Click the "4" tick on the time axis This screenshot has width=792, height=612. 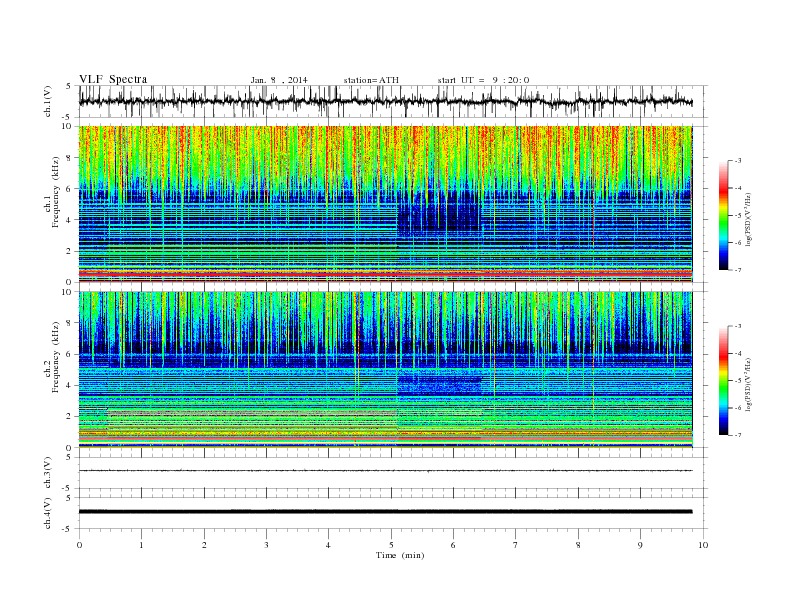click(x=328, y=545)
